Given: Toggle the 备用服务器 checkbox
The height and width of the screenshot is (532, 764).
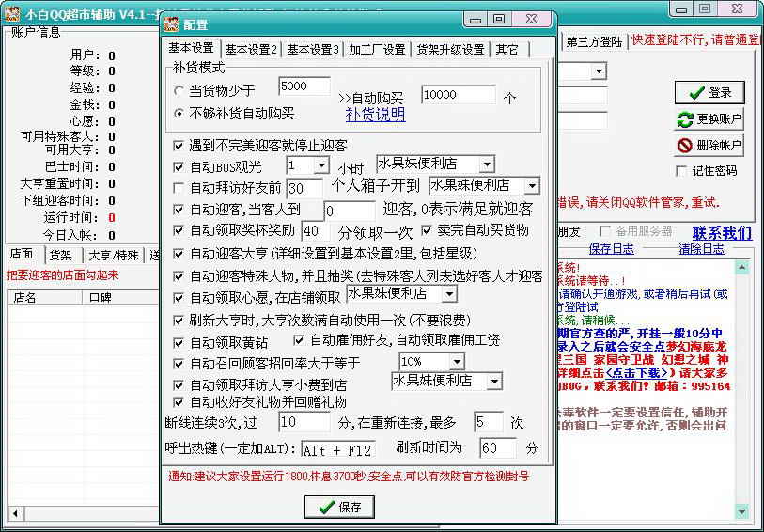Looking at the screenshot, I should click(x=605, y=231).
